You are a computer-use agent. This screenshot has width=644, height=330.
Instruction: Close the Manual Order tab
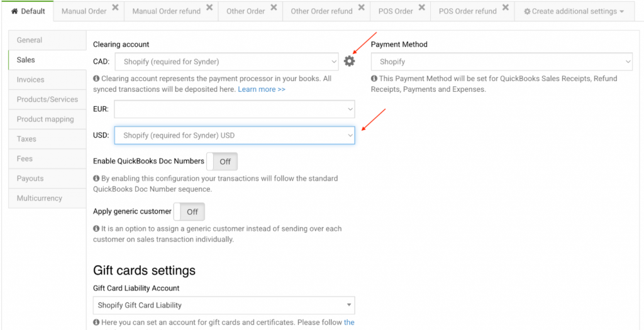[x=116, y=8]
